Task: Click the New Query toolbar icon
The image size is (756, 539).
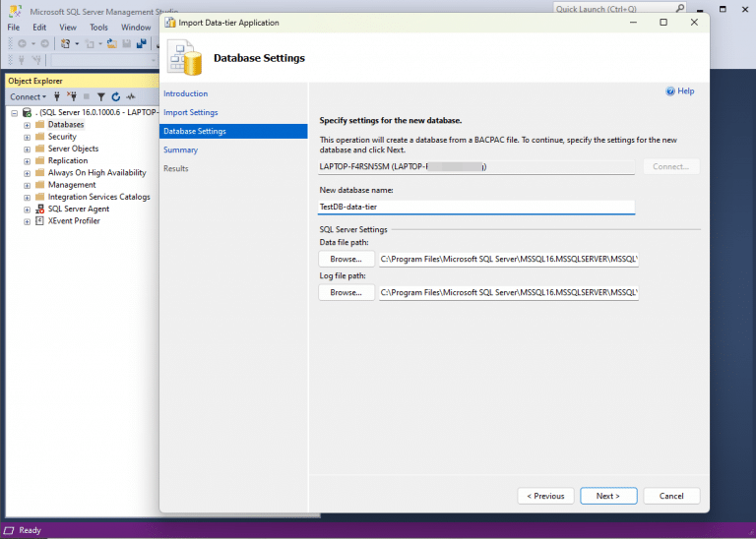Action: (x=65, y=44)
